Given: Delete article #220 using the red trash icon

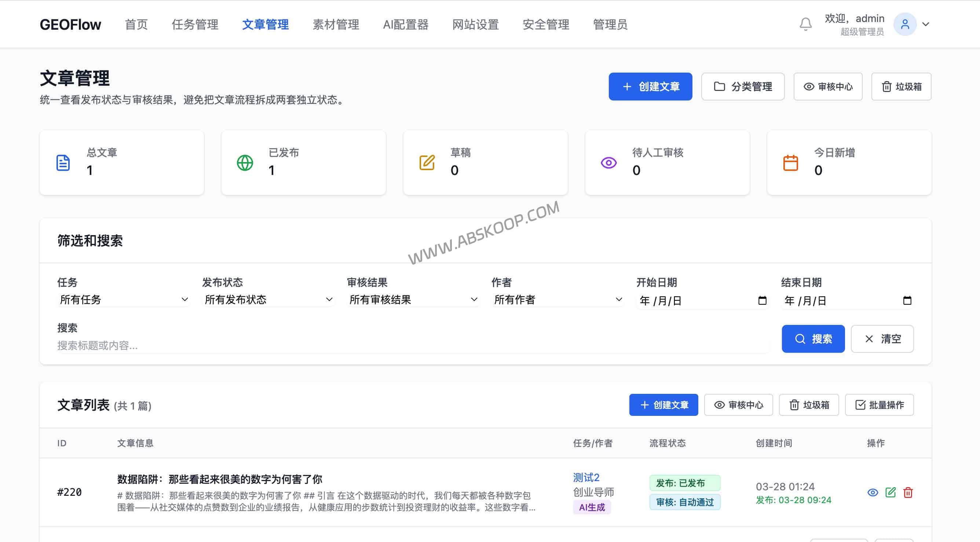Looking at the screenshot, I should point(908,492).
